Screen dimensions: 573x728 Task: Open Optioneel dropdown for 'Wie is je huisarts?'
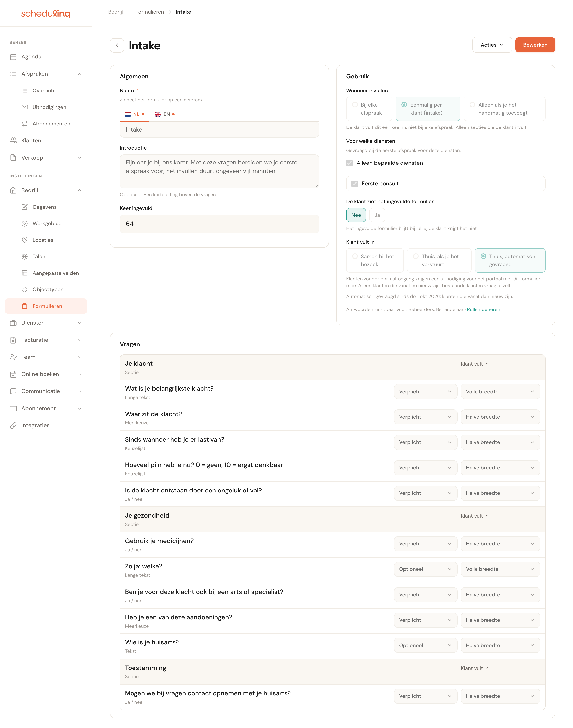click(x=425, y=645)
